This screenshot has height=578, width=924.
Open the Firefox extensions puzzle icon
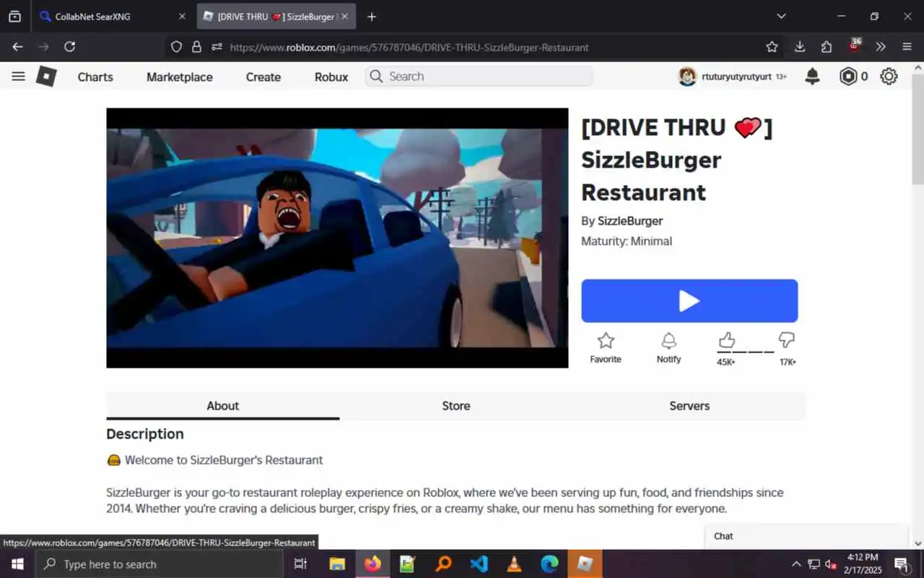(x=827, y=47)
